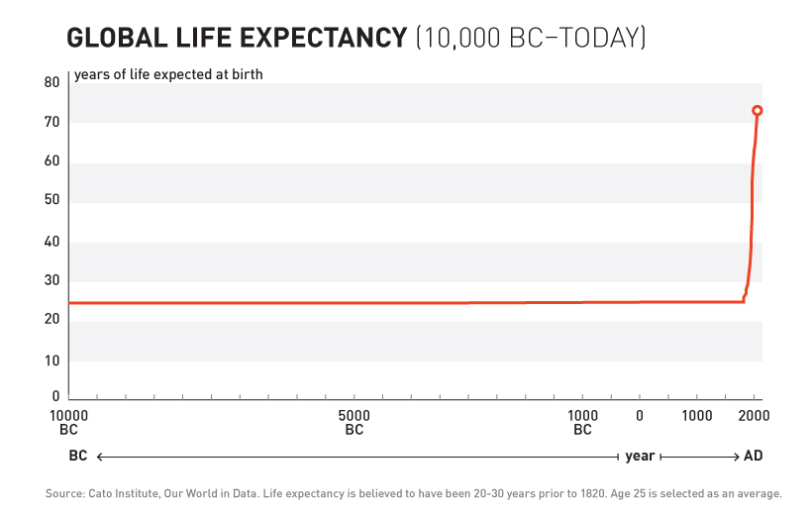The width and height of the screenshot is (812, 514).
Task: Click the 10 y-axis tick label
Action: coord(52,360)
